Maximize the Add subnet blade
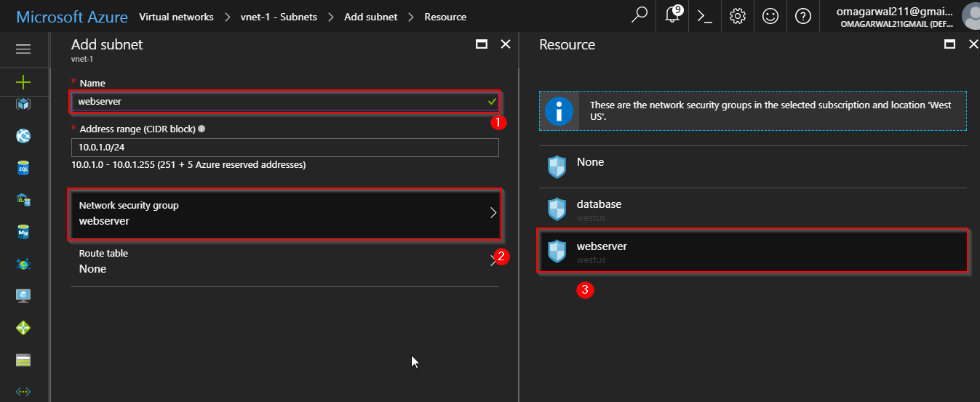Image resolution: width=980 pixels, height=402 pixels. [x=481, y=44]
